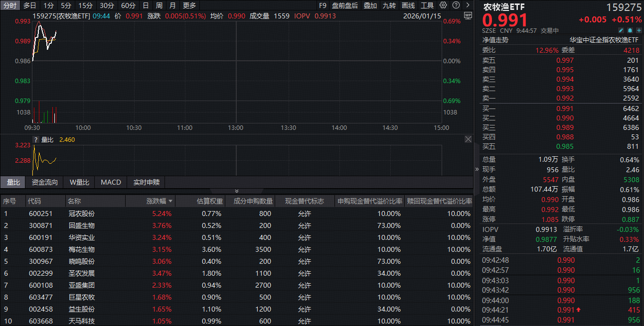Click the help question mark icon
The height and width of the screenshot is (326, 644).
tap(456, 5)
